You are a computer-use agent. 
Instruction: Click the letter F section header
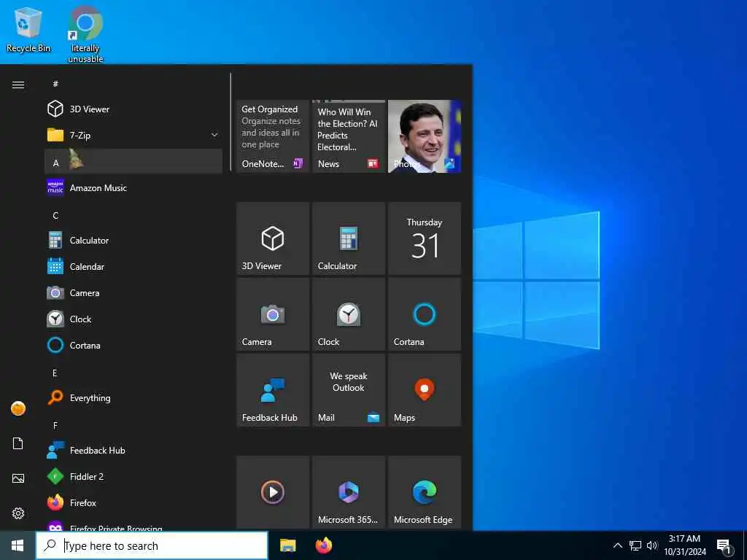[x=133, y=425]
